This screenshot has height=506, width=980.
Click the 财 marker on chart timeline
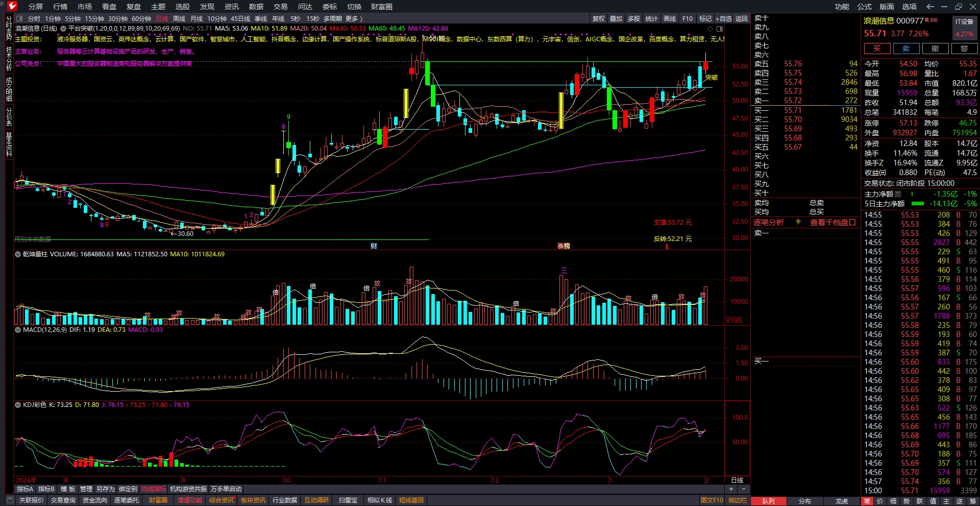click(x=374, y=246)
